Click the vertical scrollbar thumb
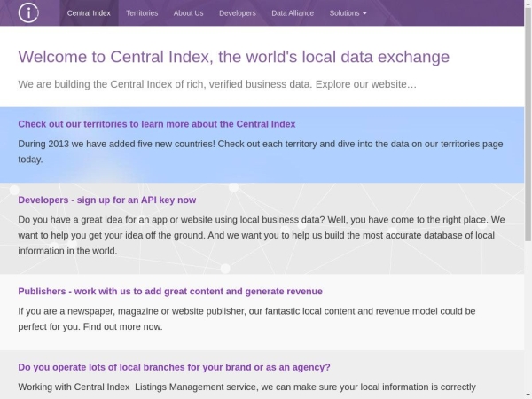 click(x=528, y=124)
